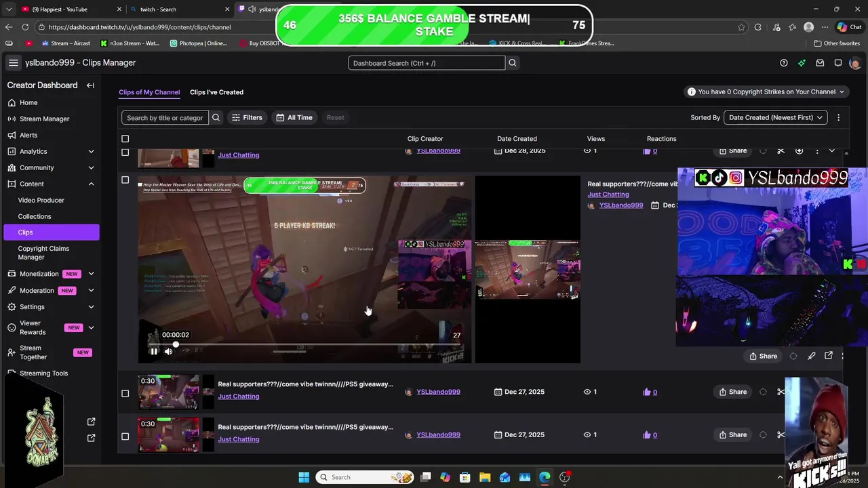868x488 pixels.
Task: Click the Dashboard Search magnifier button
Action: point(513,63)
